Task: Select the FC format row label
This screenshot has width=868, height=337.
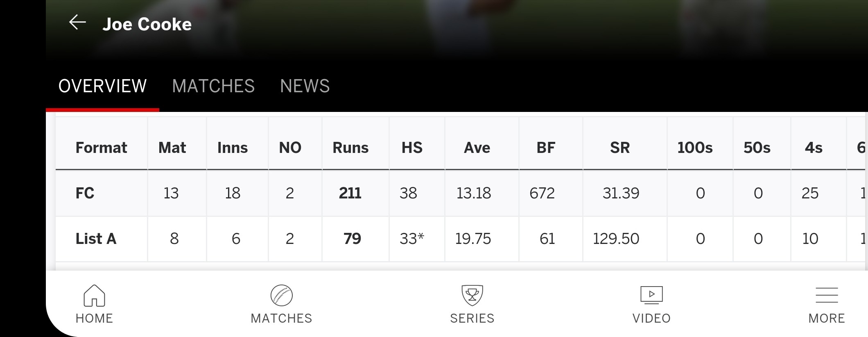Action: (x=85, y=193)
